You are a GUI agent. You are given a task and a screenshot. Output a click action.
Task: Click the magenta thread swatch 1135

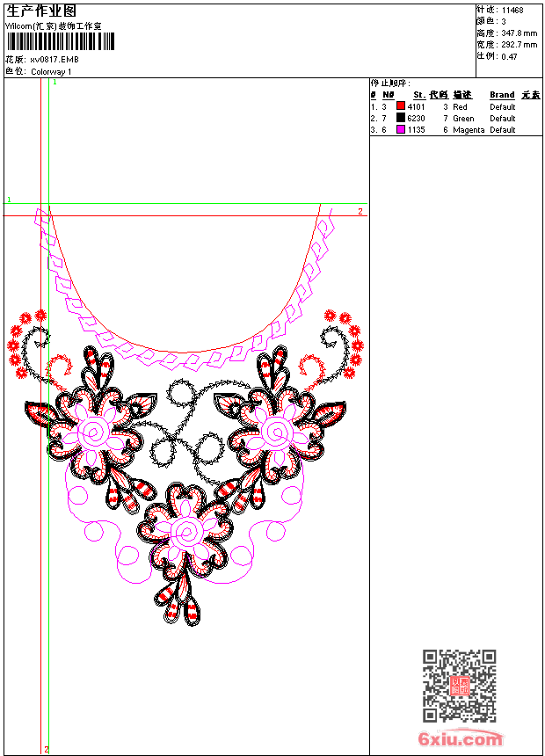pyautogui.click(x=400, y=129)
